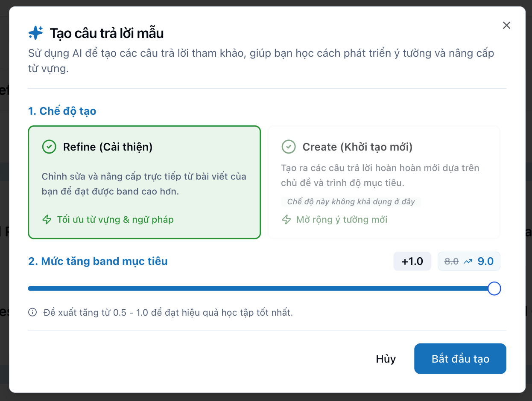The image size is (532, 401).
Task: Expand the Chế độ tạo section
Action: pos(62,110)
